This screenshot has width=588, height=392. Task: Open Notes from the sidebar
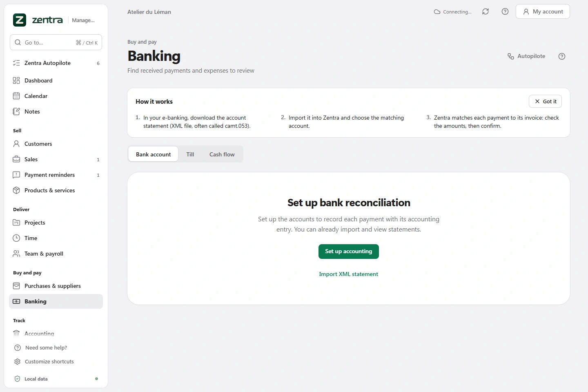56,111
